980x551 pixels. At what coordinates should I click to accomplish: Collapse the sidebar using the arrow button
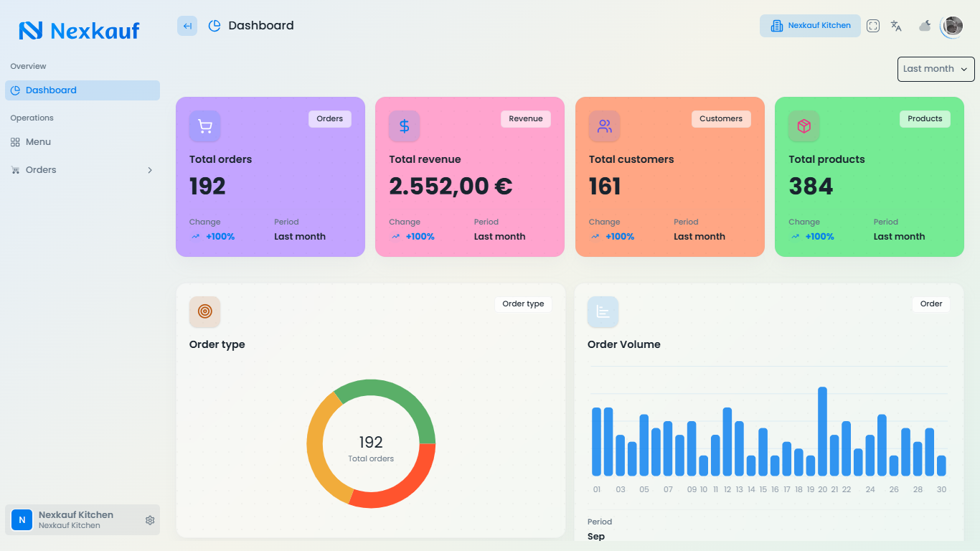point(187,25)
